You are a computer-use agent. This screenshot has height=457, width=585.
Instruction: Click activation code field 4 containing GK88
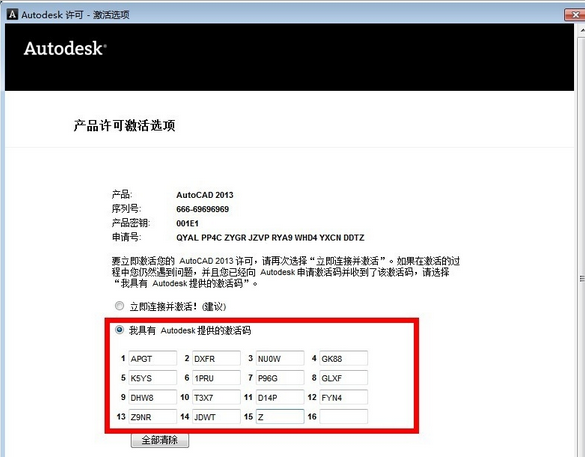[344, 359]
